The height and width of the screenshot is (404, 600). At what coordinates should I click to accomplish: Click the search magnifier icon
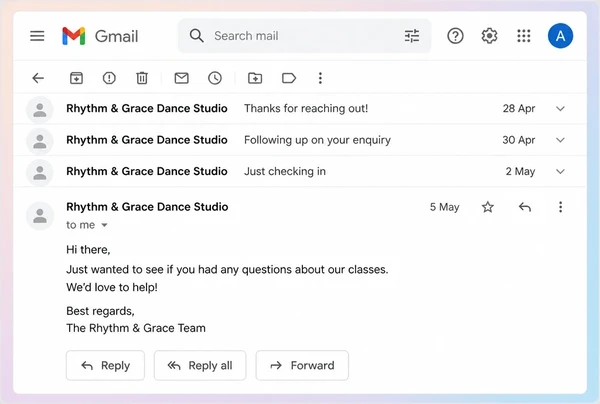196,36
